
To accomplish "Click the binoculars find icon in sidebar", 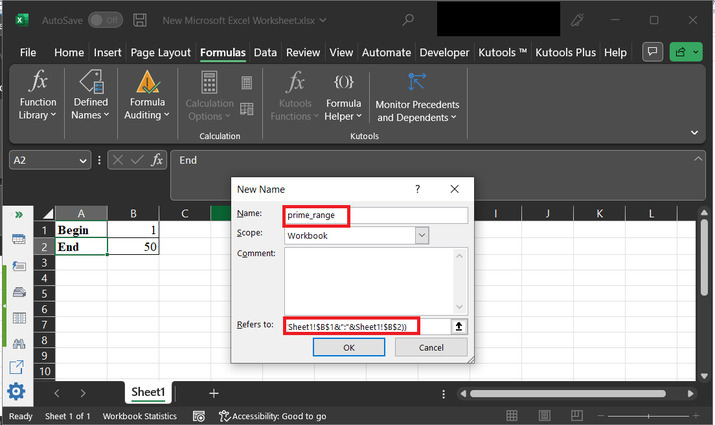I will 19,343.
